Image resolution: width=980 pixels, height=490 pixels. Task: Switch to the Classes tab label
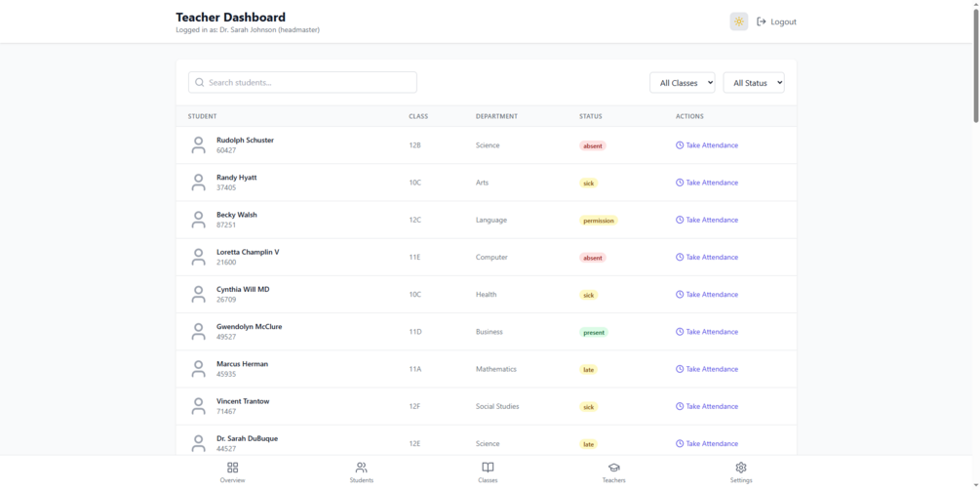click(x=488, y=480)
